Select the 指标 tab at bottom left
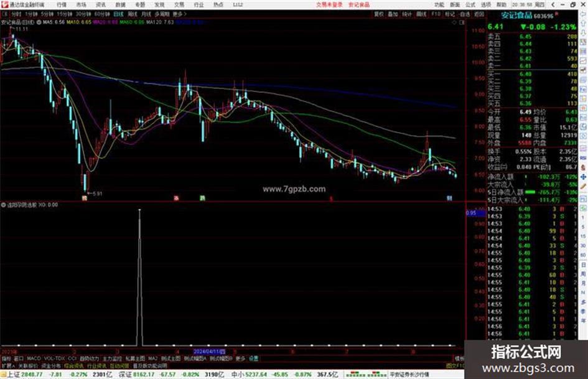The width and height of the screenshot is (588, 379). coord(6,359)
